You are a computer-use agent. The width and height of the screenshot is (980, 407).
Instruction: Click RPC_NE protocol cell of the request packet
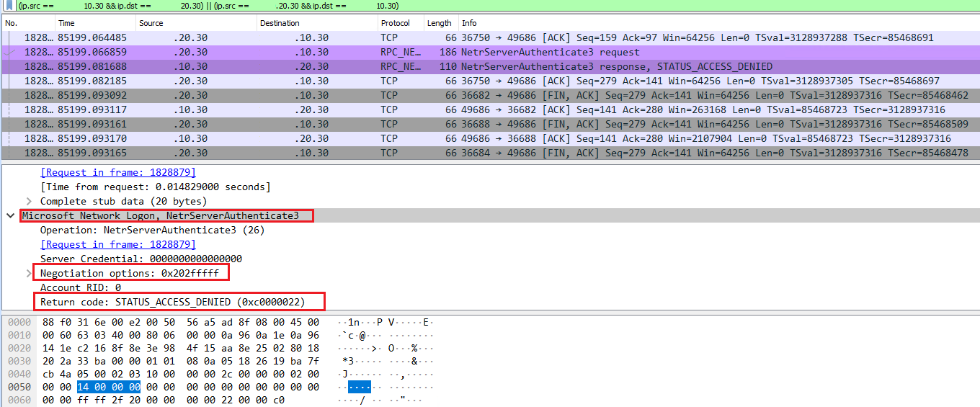point(401,52)
